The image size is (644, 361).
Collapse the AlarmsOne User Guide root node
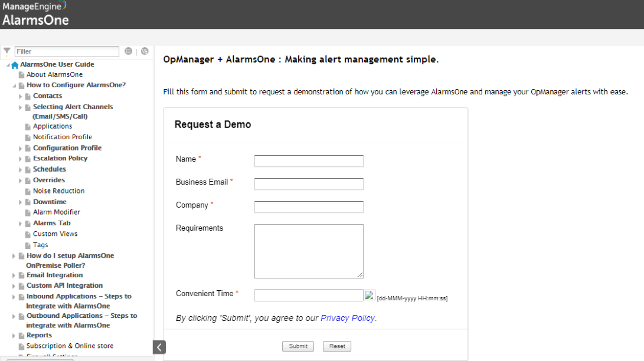(x=8, y=65)
